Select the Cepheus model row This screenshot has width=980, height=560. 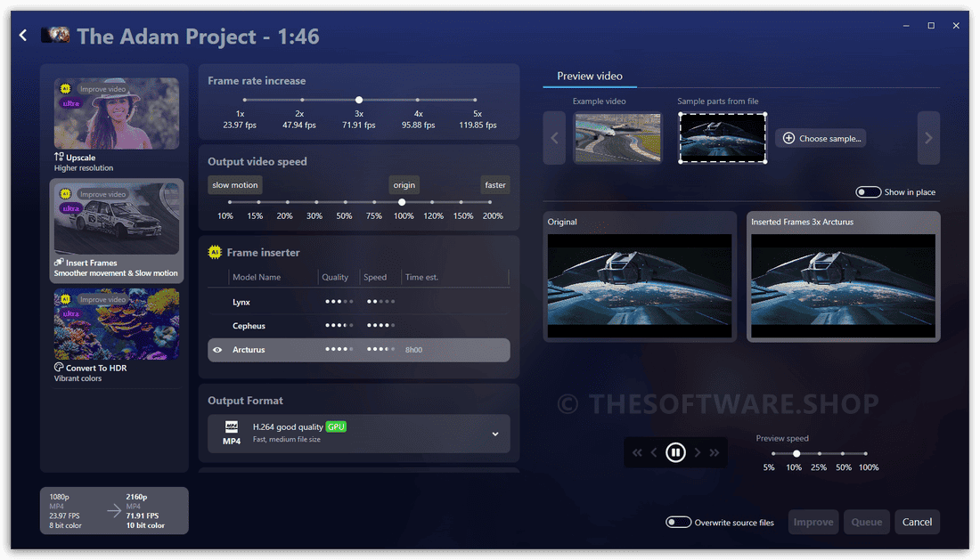359,325
